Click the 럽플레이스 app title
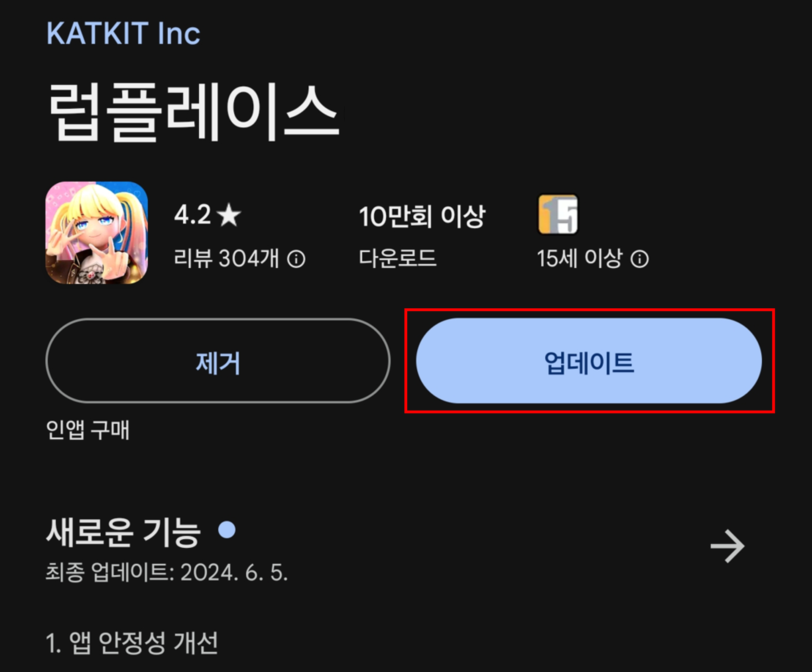 194,112
